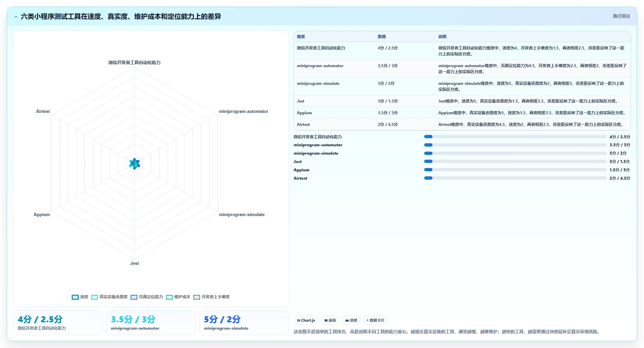Viewport: 644px width, 348px height.
Task: Click the data cluster at radar center
Action: click(x=134, y=164)
